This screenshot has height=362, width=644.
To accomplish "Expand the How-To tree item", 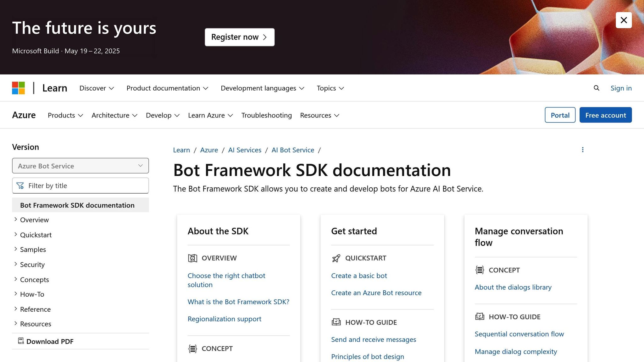I will coord(15,294).
